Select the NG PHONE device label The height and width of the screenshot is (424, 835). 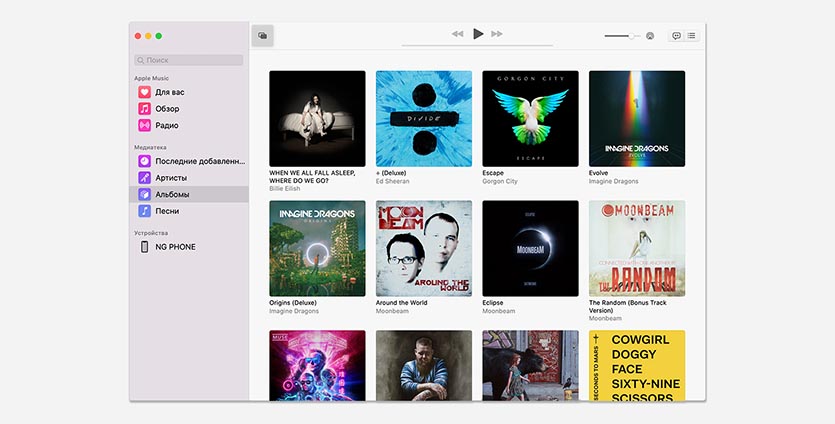click(175, 247)
